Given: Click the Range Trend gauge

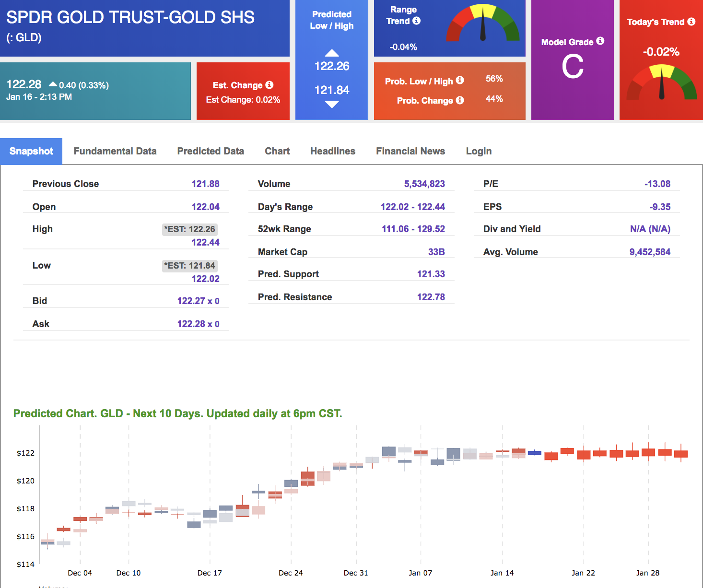Looking at the screenshot, I should (483, 23).
